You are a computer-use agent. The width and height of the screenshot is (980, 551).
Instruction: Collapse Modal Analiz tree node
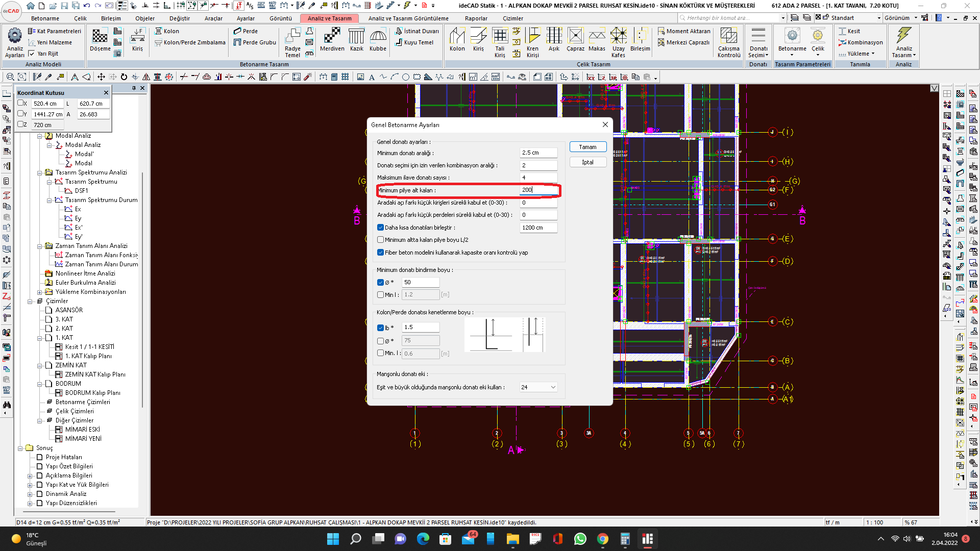[x=39, y=136]
